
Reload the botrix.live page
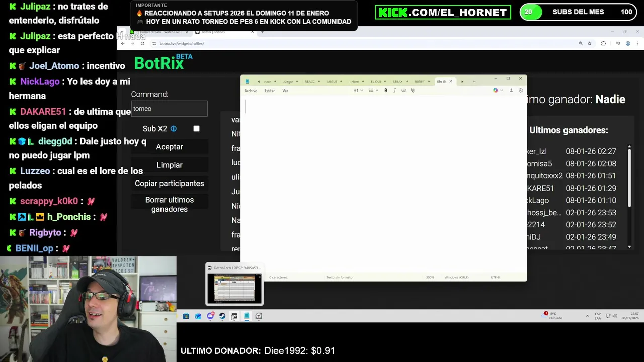pos(142,44)
